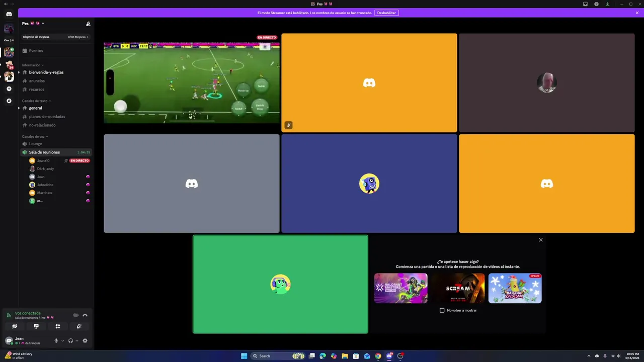This screenshot has width=644, height=362.
Task: Click the Wind advisory weather widget
Action: [x=19, y=356]
